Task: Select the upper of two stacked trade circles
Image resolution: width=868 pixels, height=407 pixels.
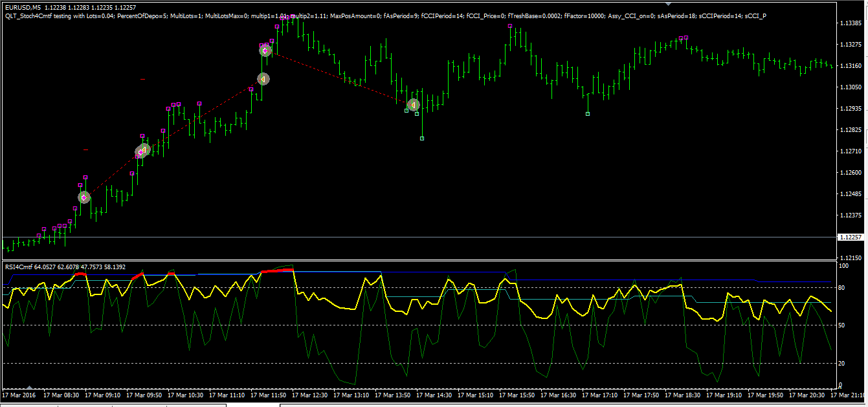Action: 265,50
